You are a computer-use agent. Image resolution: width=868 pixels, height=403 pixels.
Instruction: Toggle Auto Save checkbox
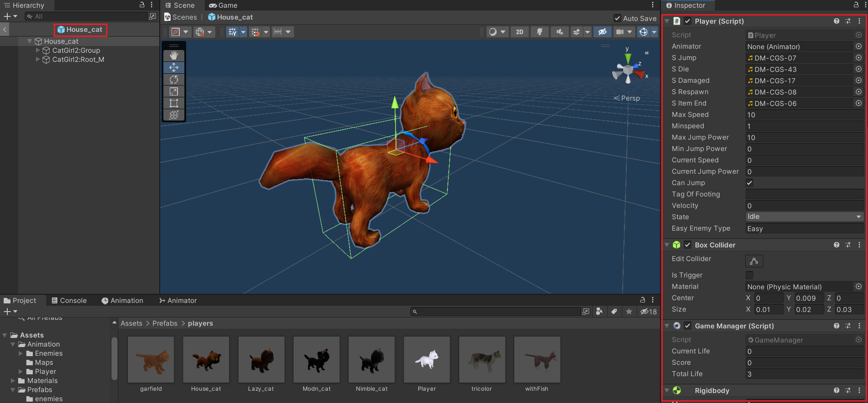617,18
